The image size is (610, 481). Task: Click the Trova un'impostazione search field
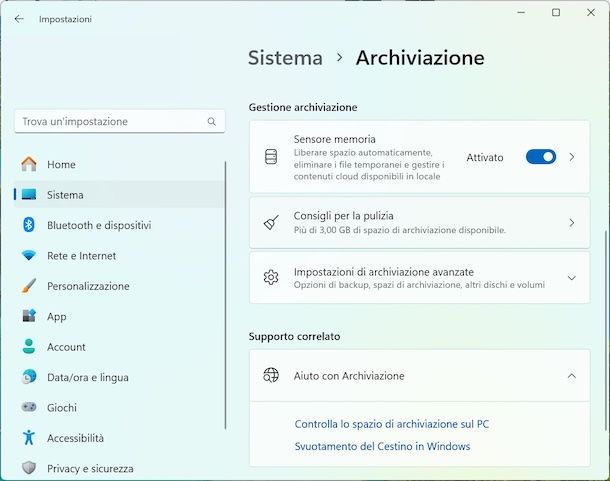point(110,122)
